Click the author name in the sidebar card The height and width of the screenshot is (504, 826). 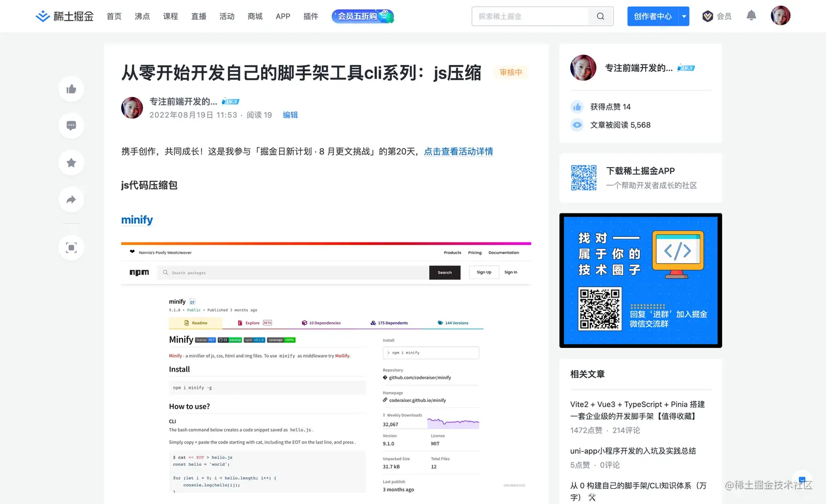coord(639,68)
